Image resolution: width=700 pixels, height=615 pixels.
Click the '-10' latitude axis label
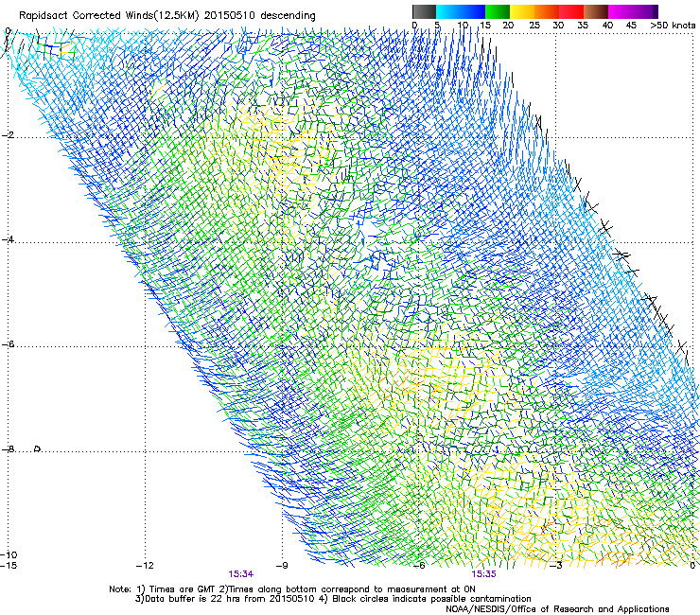[9, 554]
